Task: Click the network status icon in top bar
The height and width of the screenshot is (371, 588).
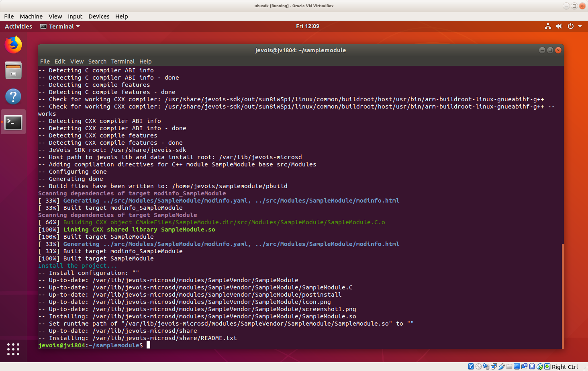Action: (548, 26)
